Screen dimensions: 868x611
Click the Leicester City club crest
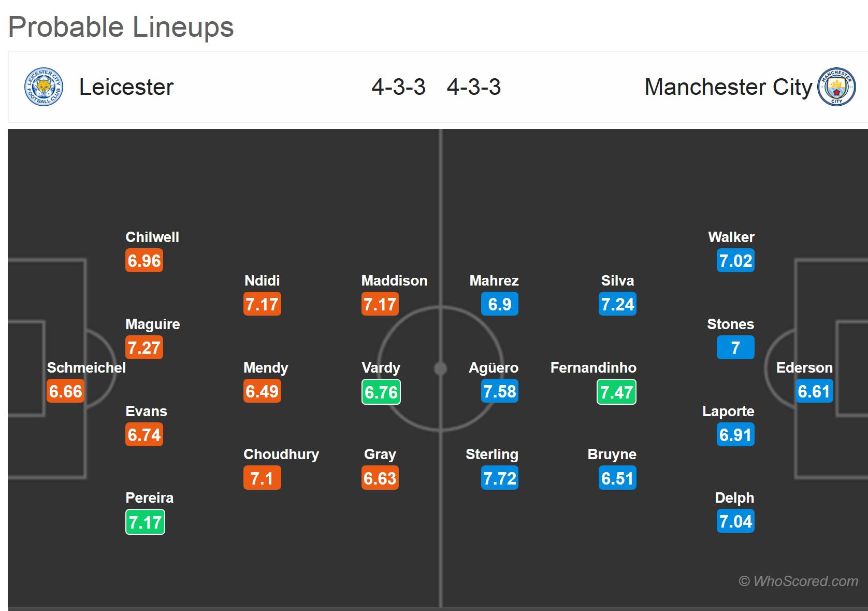(44, 87)
